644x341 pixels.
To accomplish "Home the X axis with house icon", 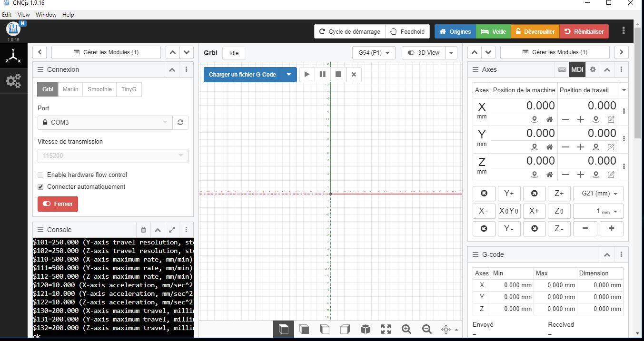I will [x=549, y=119].
